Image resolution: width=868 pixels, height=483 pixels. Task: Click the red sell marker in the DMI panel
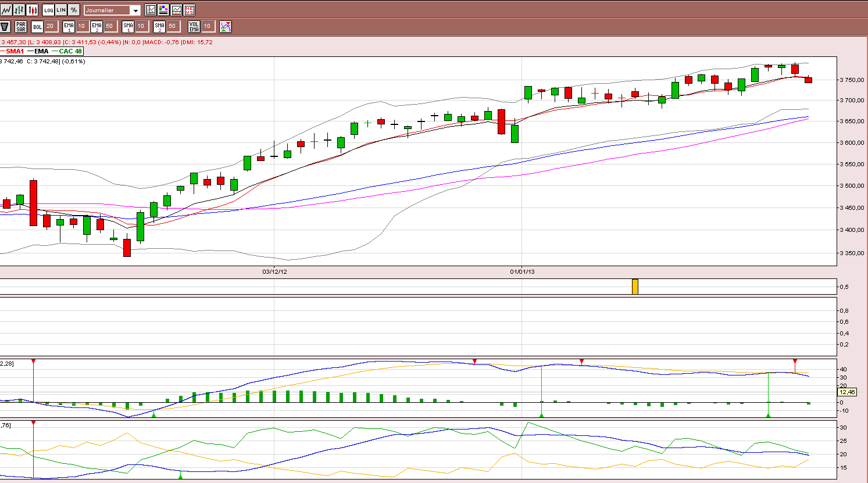coord(33,423)
